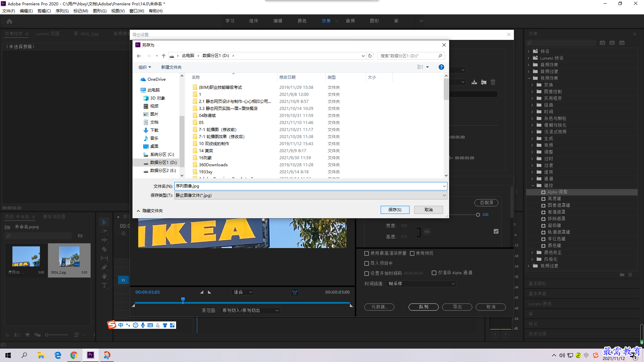This screenshot has width=644, height=362.
Task: Click the file name input field
Action: 308,186
